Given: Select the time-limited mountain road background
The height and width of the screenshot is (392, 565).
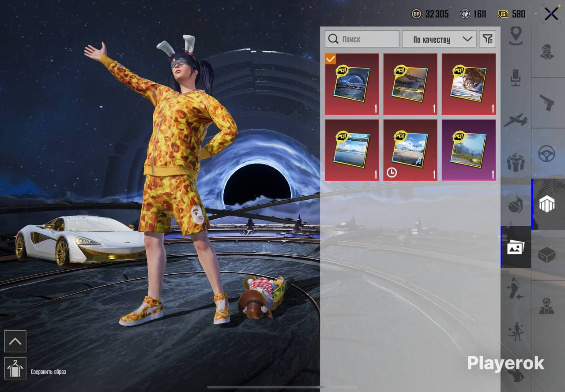Looking at the screenshot, I should click(x=411, y=150).
